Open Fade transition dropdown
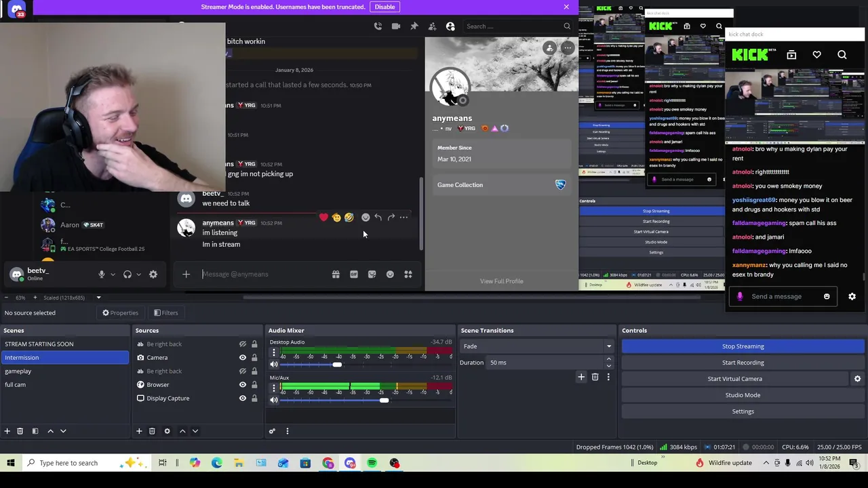The height and width of the screenshot is (488, 868). pyautogui.click(x=536, y=346)
